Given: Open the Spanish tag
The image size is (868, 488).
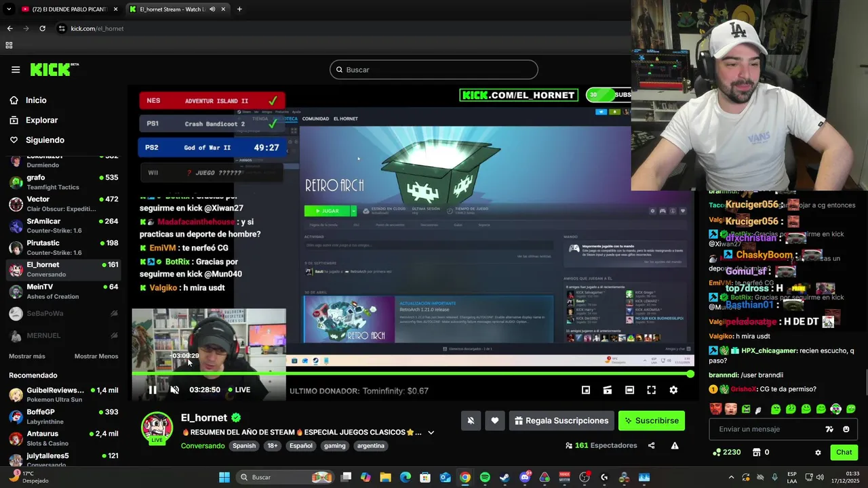Looking at the screenshot, I should tap(244, 446).
